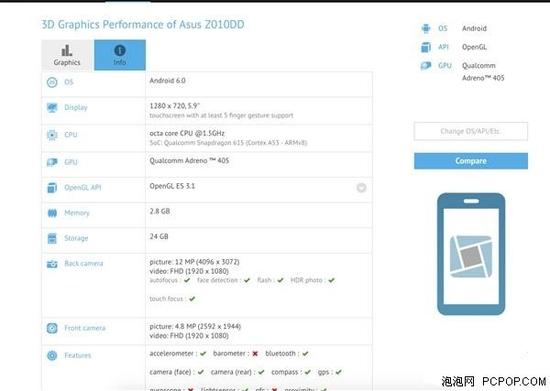This screenshot has height=391, width=550.
Task: Click the phone device thumbnail image
Action: pos(471,254)
